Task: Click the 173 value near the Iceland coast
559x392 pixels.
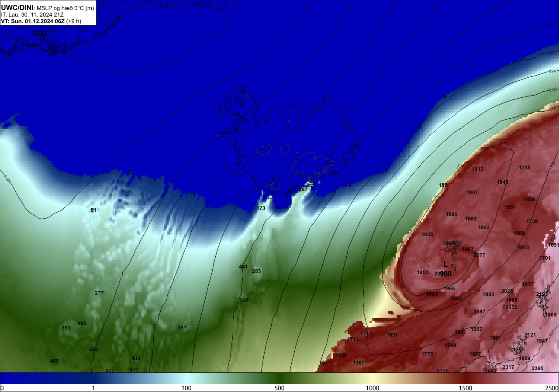Action: 261,208
